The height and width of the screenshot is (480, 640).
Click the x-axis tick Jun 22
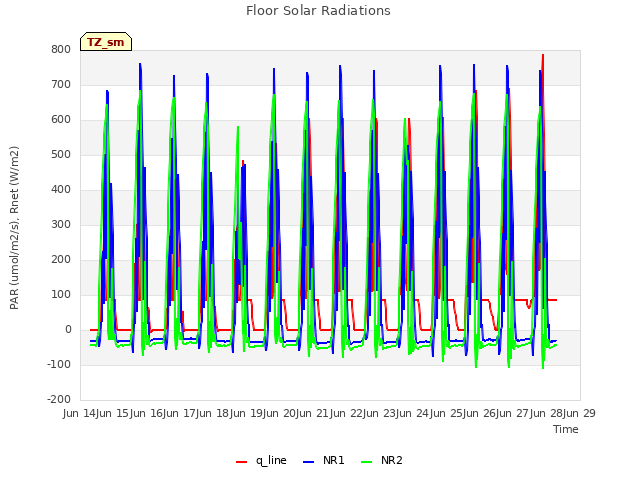[x=348, y=413]
